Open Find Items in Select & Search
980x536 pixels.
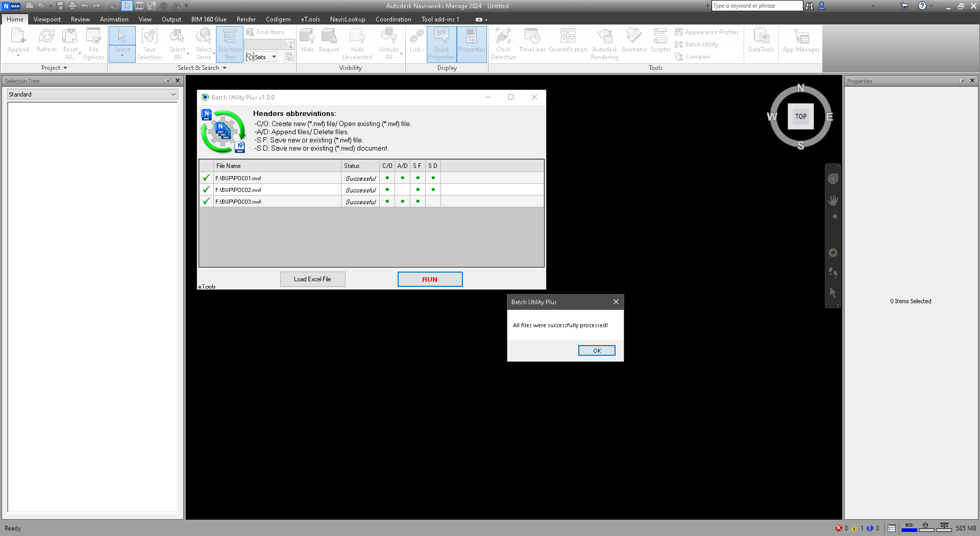pos(266,32)
